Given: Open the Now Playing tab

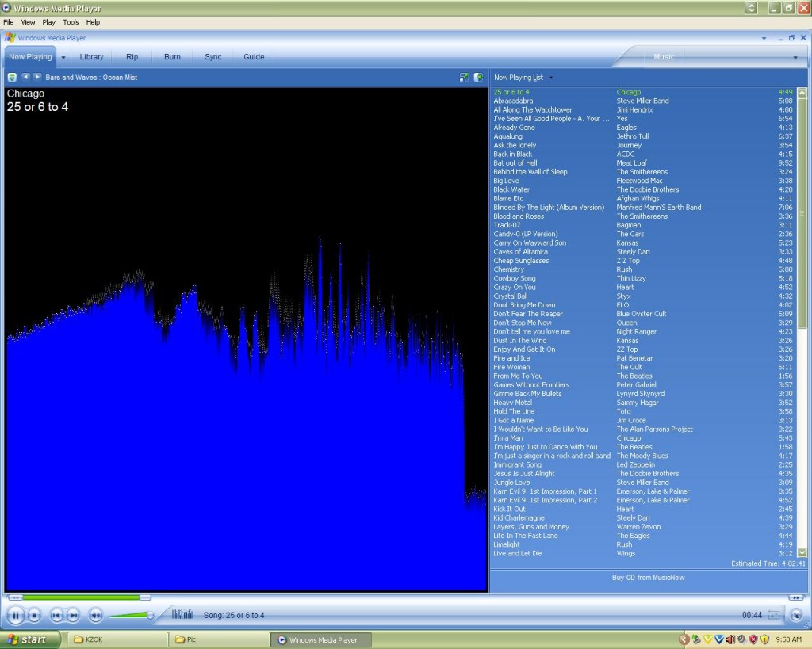Looking at the screenshot, I should click(x=30, y=57).
